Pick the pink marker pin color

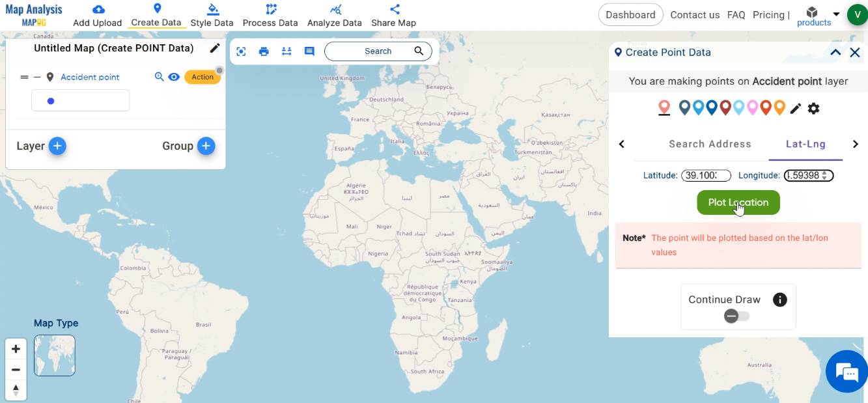(752, 107)
